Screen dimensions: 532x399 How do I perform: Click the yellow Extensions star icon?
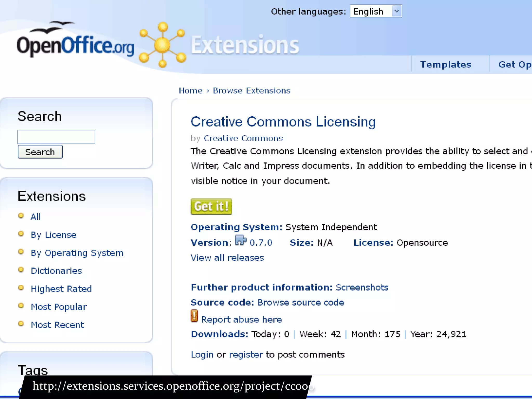[163, 45]
